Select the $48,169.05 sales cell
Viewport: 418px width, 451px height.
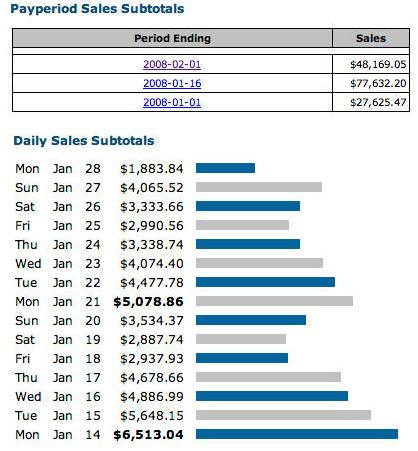[x=371, y=64]
